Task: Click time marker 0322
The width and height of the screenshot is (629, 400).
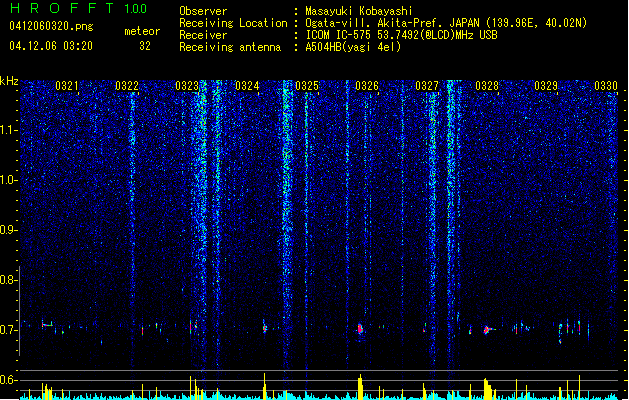Action: (127, 86)
